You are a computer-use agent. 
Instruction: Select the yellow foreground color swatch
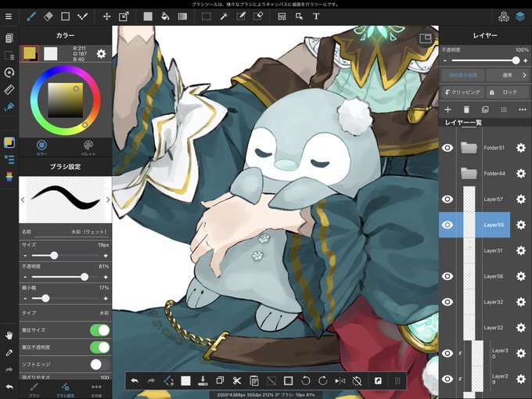(31, 54)
